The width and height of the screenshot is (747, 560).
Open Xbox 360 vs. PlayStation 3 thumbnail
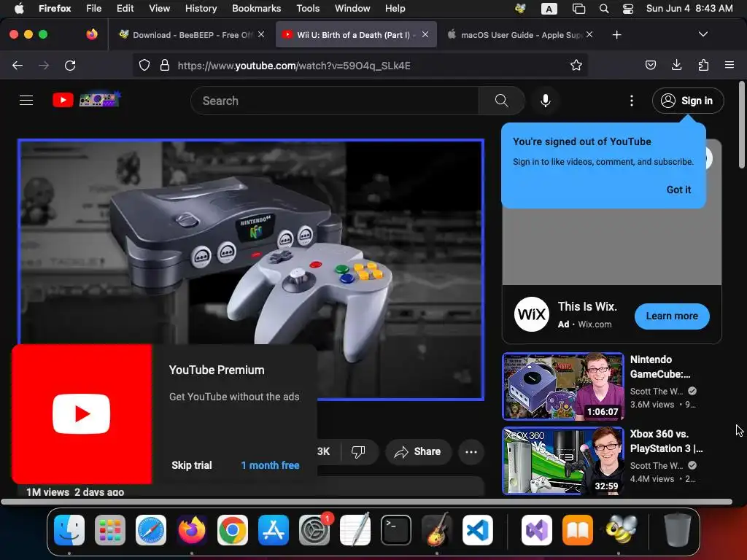[563, 461]
